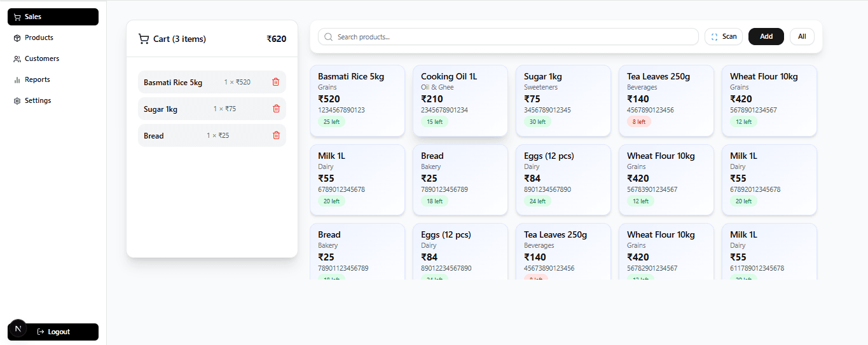Open the All category filter
Screen dimensions: 868x345
[802, 37]
